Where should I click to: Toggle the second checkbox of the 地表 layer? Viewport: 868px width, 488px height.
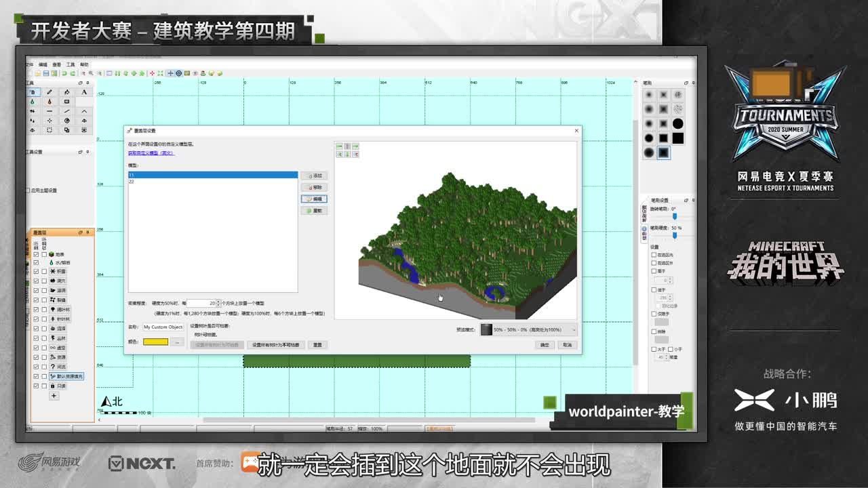(x=44, y=254)
